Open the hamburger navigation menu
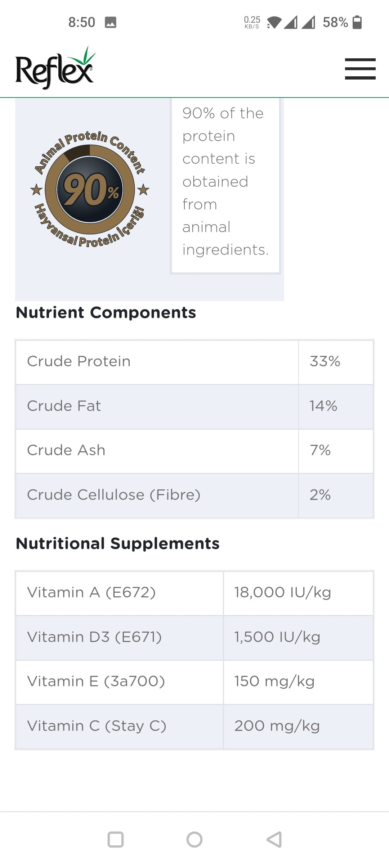This screenshot has height=868, width=389. pos(360,68)
